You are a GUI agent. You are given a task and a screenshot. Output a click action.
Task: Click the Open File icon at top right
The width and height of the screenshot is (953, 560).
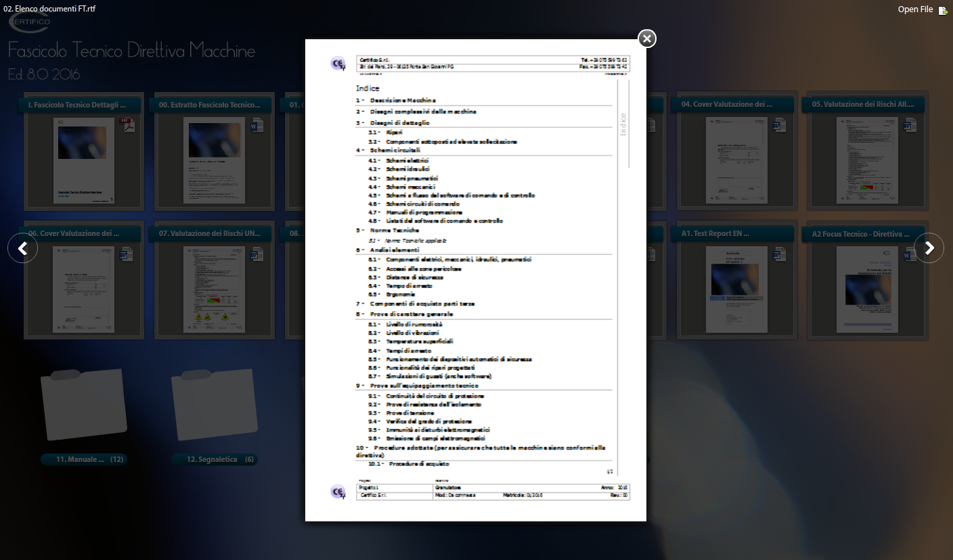click(943, 10)
